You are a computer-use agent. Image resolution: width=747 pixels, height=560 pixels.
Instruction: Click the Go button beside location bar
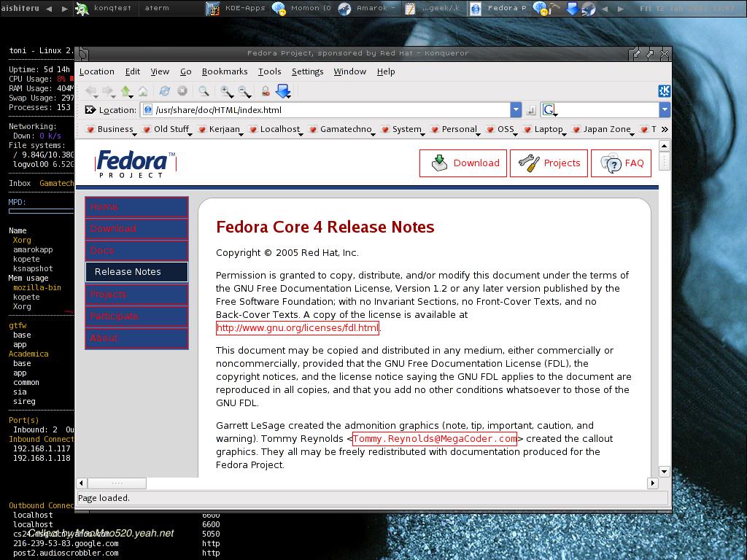click(531, 110)
